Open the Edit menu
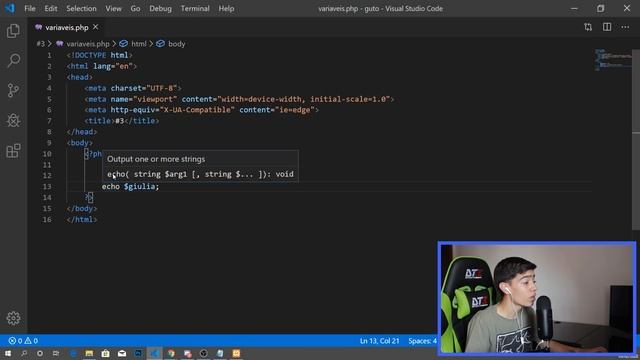This screenshot has height=360, width=640. point(51,9)
